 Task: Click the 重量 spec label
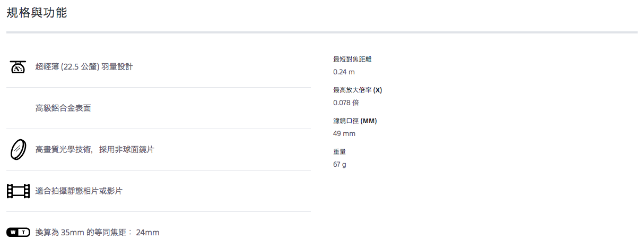point(340,151)
